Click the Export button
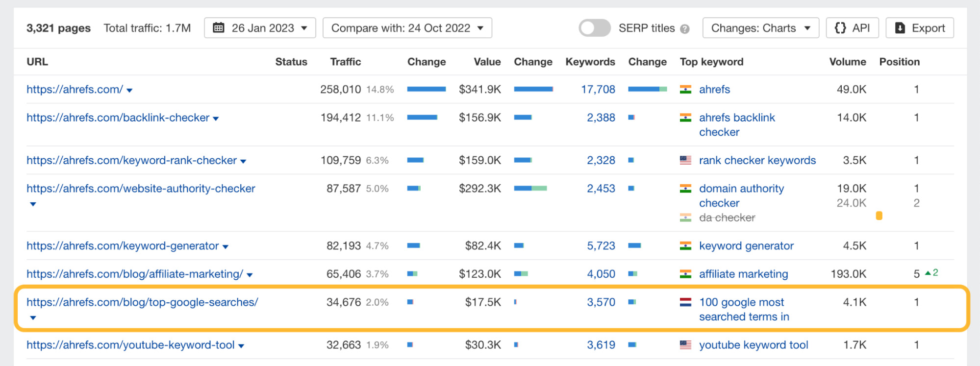980x366 pixels. tap(920, 28)
